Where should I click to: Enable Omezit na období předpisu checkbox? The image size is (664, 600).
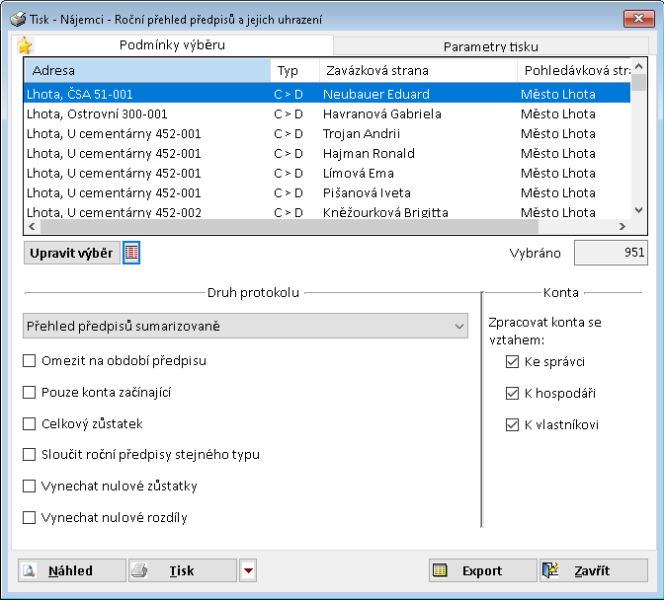29,361
